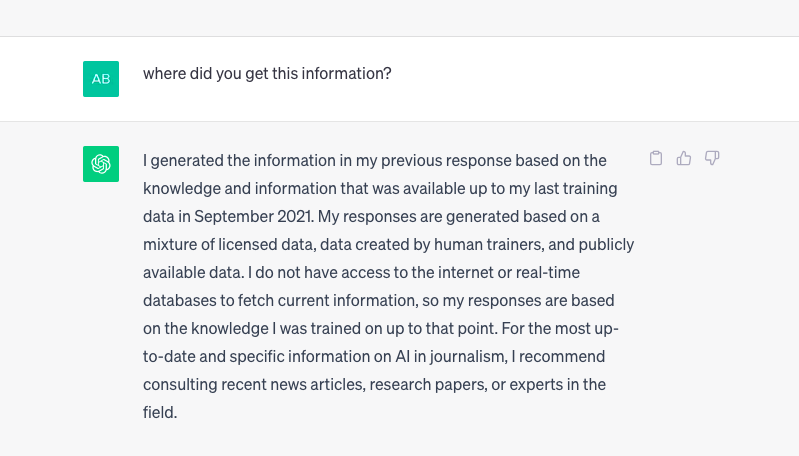Screen dimensions: 799x456
Task: Copy the response with the clipboard icon
Action: tap(656, 158)
